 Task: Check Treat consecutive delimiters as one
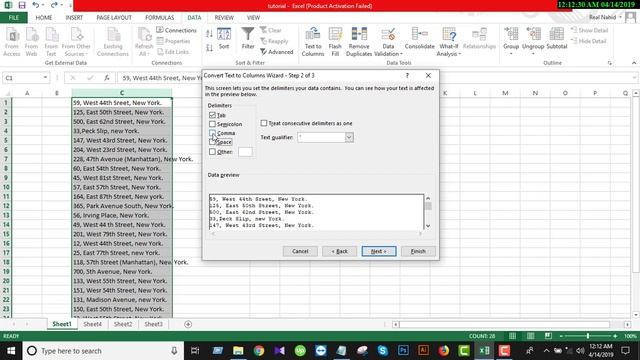pyautogui.click(x=264, y=123)
